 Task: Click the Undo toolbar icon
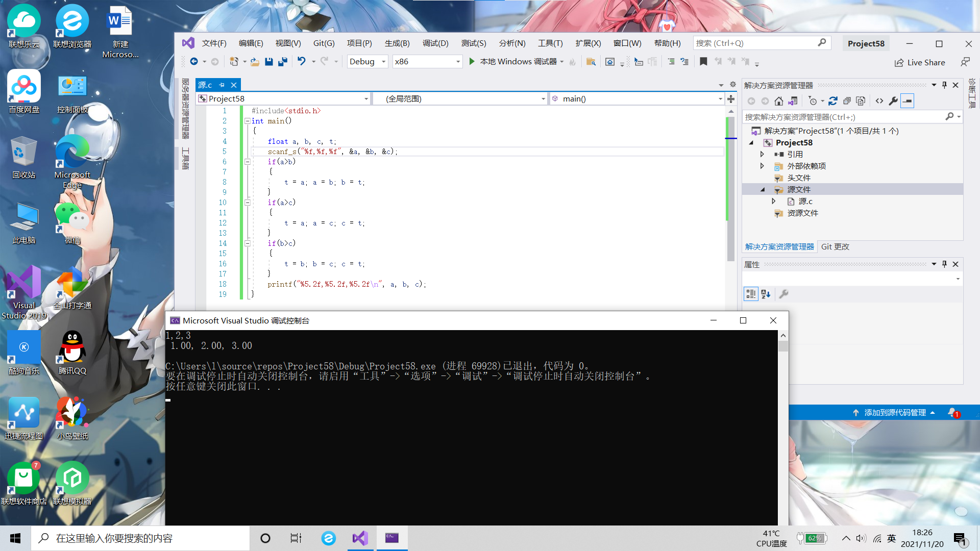click(302, 62)
